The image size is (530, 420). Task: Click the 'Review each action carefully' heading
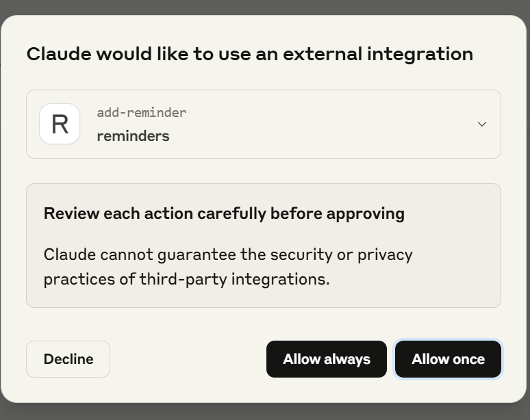tap(224, 213)
